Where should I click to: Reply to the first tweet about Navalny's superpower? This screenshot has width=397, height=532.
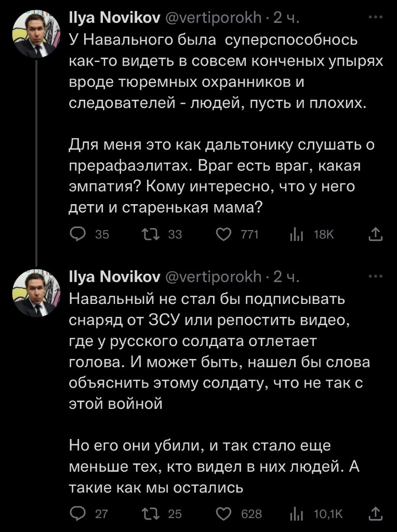(x=77, y=235)
